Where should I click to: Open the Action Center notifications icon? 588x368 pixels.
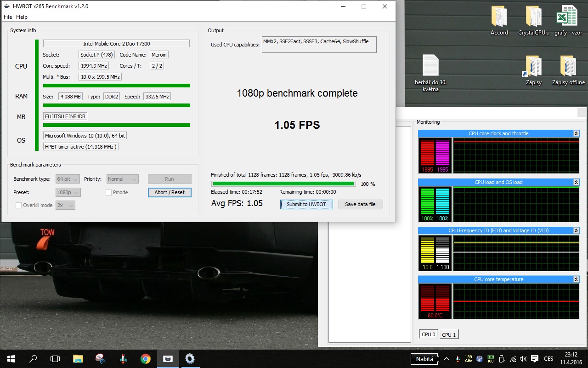click(534, 359)
